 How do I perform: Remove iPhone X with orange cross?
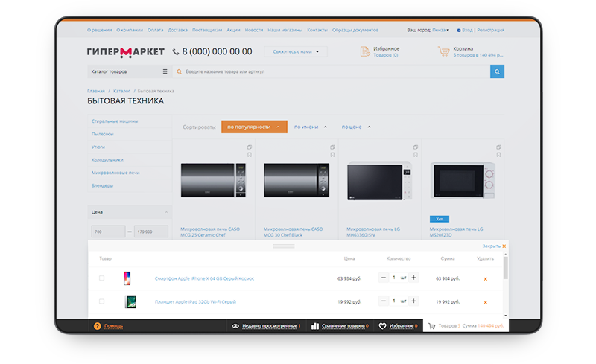(486, 279)
